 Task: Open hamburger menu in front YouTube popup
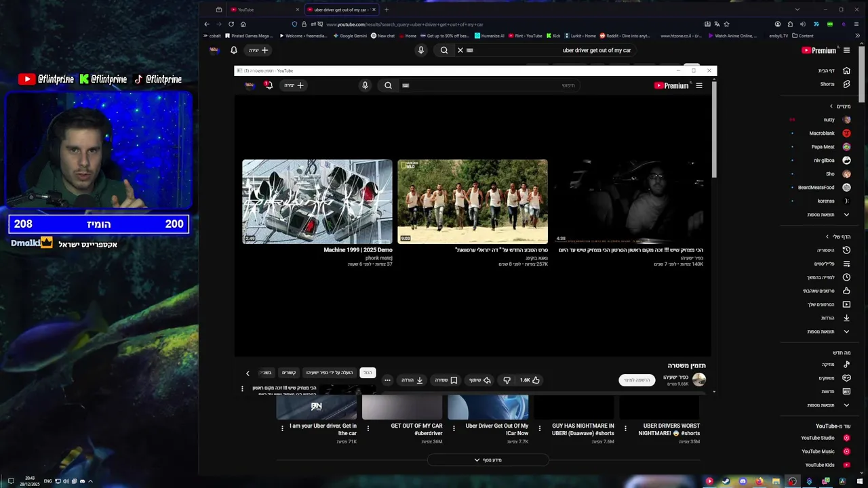[x=699, y=85]
